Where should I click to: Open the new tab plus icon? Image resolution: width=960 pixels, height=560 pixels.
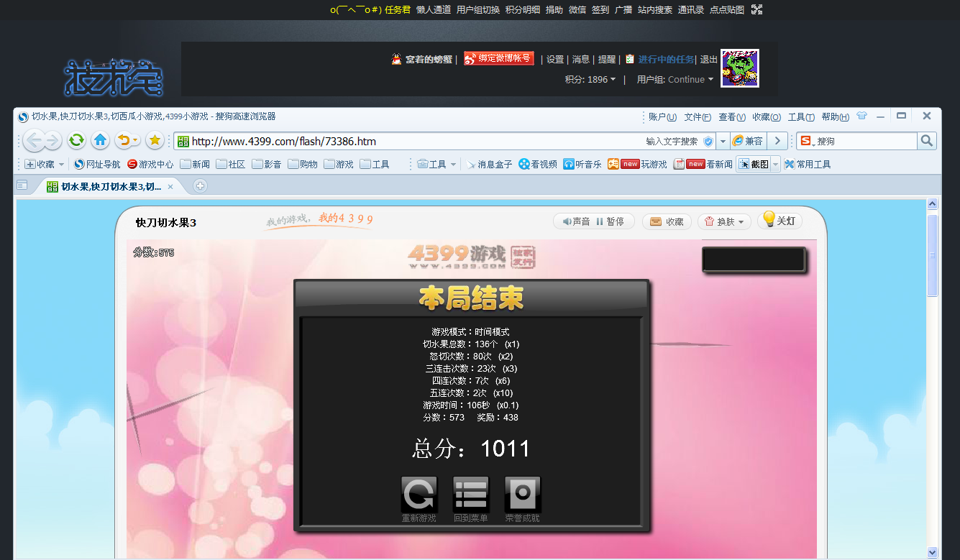click(201, 186)
